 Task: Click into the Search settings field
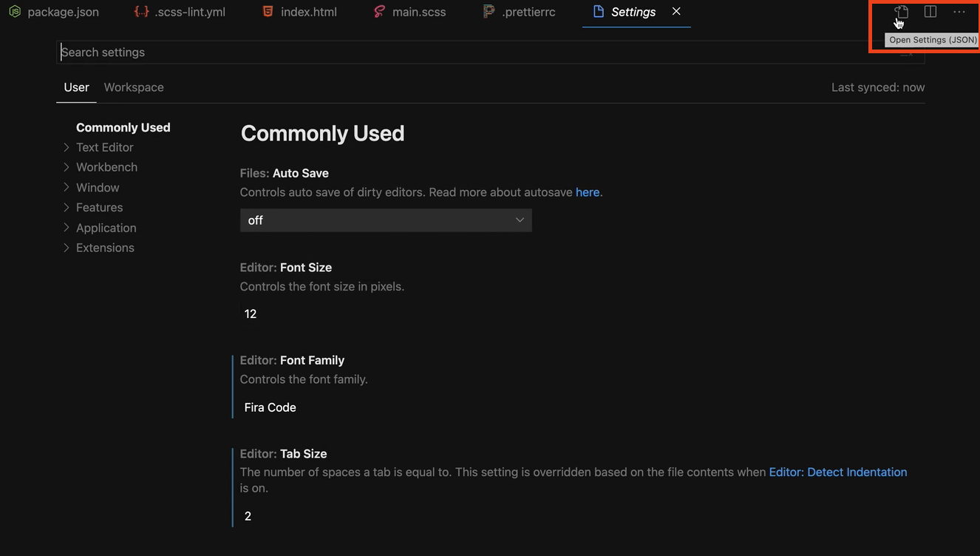[x=473, y=52]
